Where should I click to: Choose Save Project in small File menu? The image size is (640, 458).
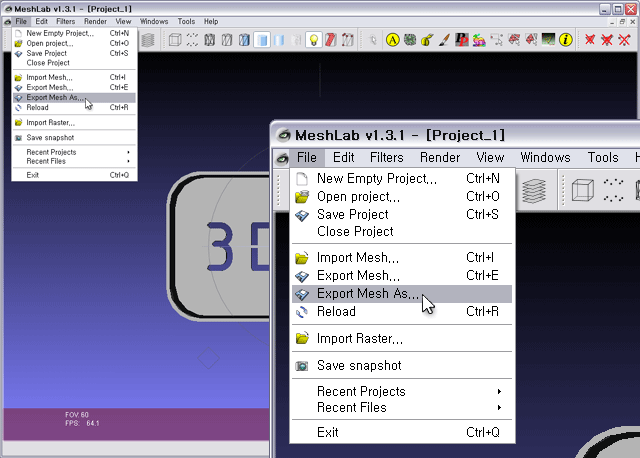74,53
